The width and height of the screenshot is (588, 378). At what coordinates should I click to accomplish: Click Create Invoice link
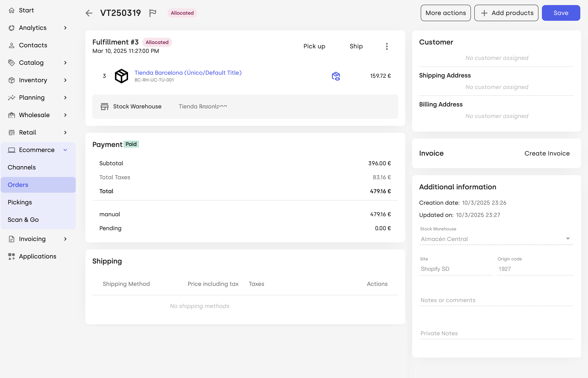(x=547, y=153)
